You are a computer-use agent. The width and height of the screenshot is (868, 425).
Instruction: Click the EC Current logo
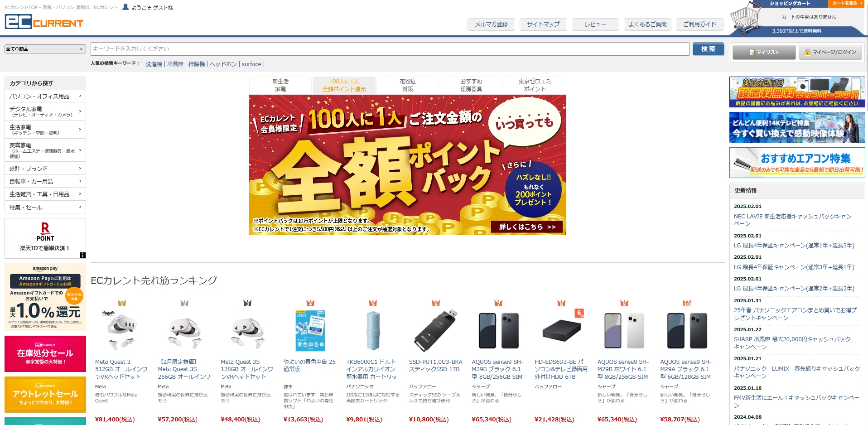[44, 22]
